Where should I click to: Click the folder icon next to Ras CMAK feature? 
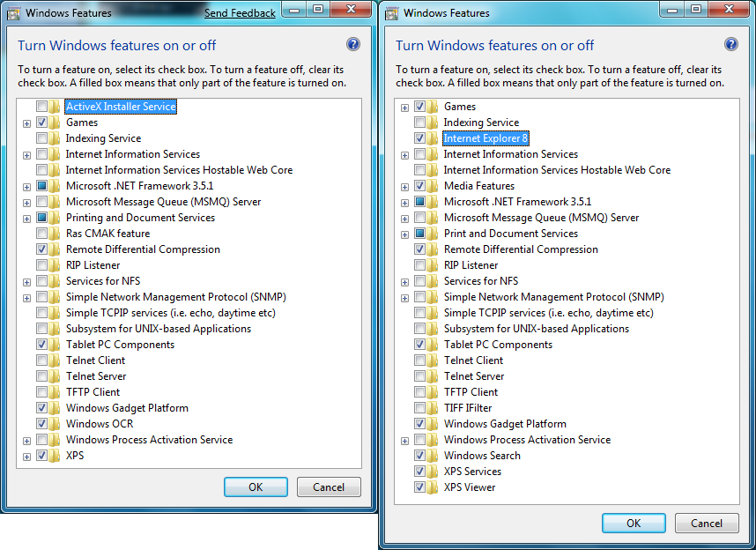point(56,234)
